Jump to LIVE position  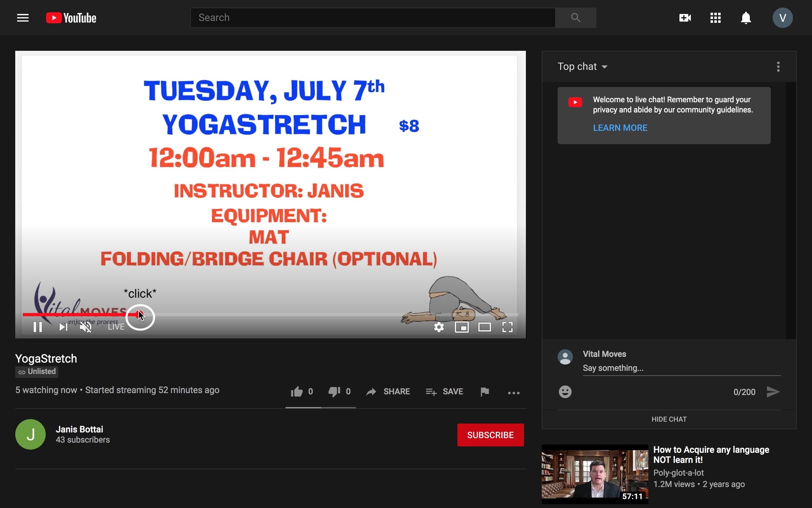pyautogui.click(x=116, y=327)
